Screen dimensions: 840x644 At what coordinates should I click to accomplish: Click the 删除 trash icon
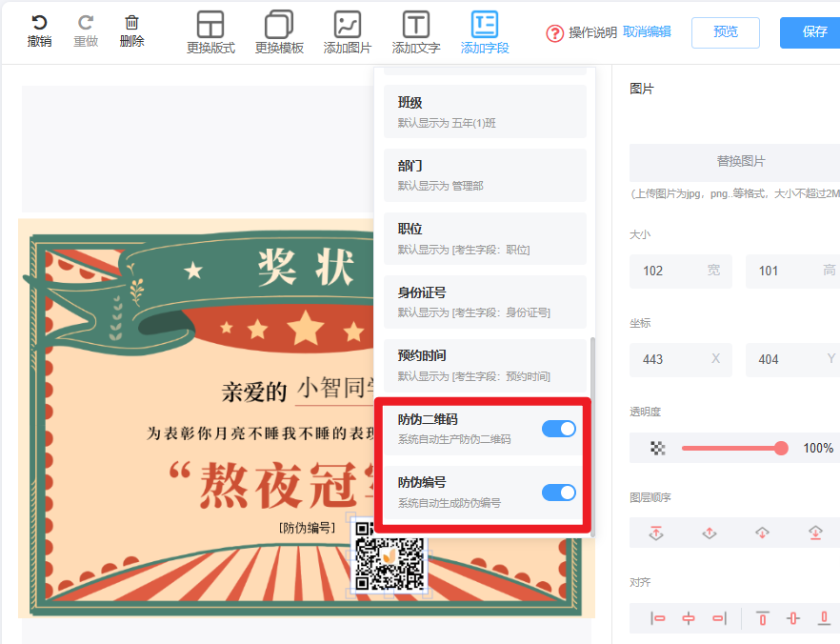tap(131, 23)
